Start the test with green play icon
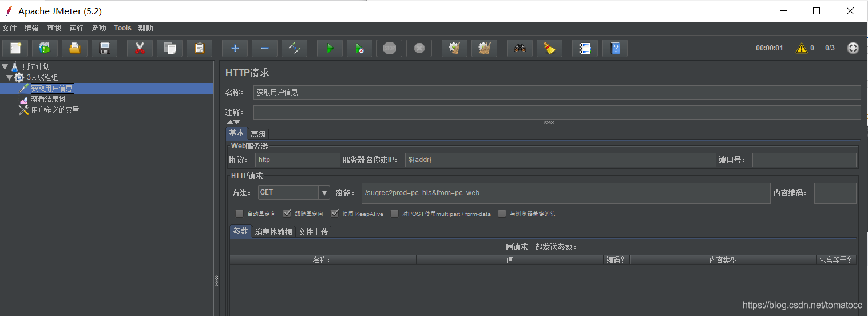Viewport: 868px width, 316px height. (330, 48)
